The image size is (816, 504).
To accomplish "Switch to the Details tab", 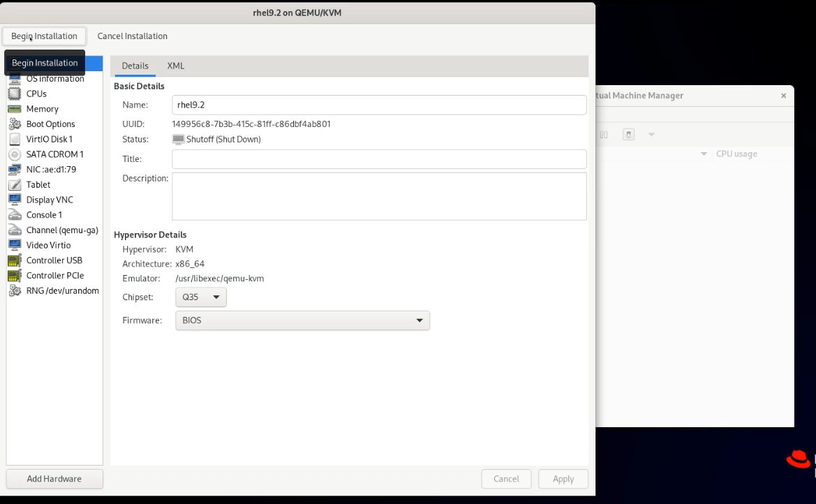I will point(135,66).
